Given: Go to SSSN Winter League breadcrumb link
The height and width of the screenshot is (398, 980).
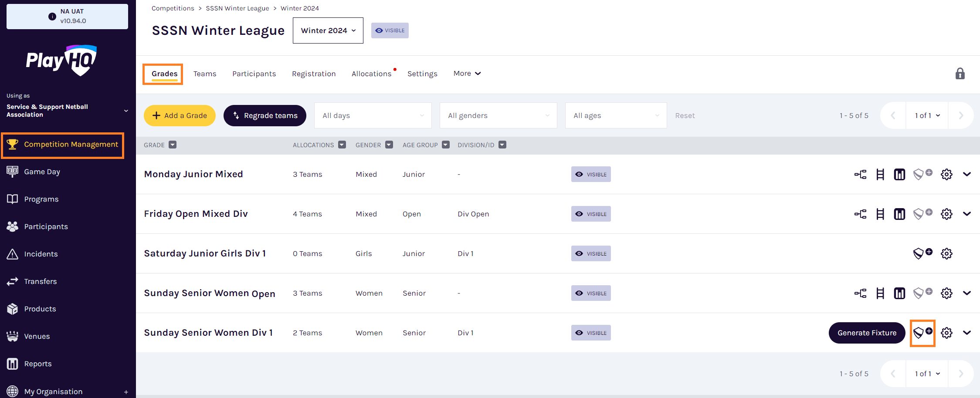Looking at the screenshot, I should pyautogui.click(x=237, y=8).
